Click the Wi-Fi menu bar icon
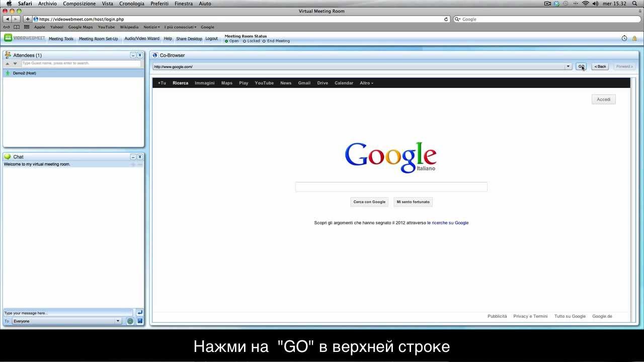The width and height of the screenshot is (644, 362). click(x=586, y=4)
